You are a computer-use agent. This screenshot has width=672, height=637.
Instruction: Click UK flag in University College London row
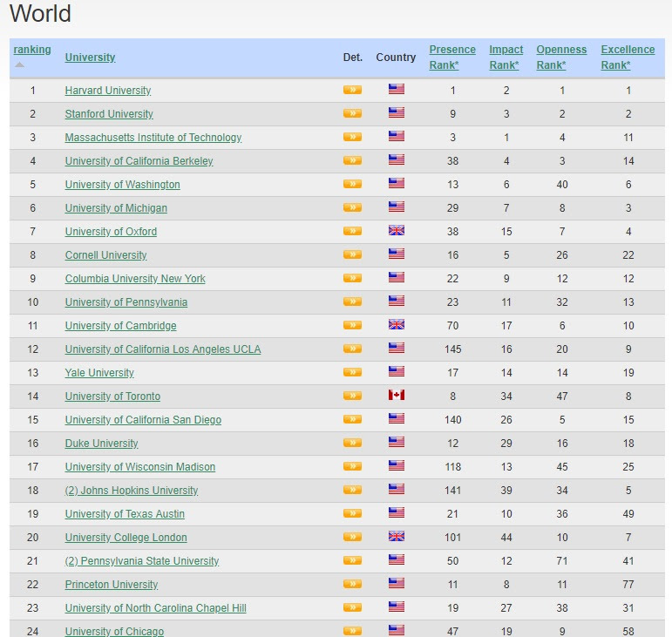pyautogui.click(x=397, y=536)
